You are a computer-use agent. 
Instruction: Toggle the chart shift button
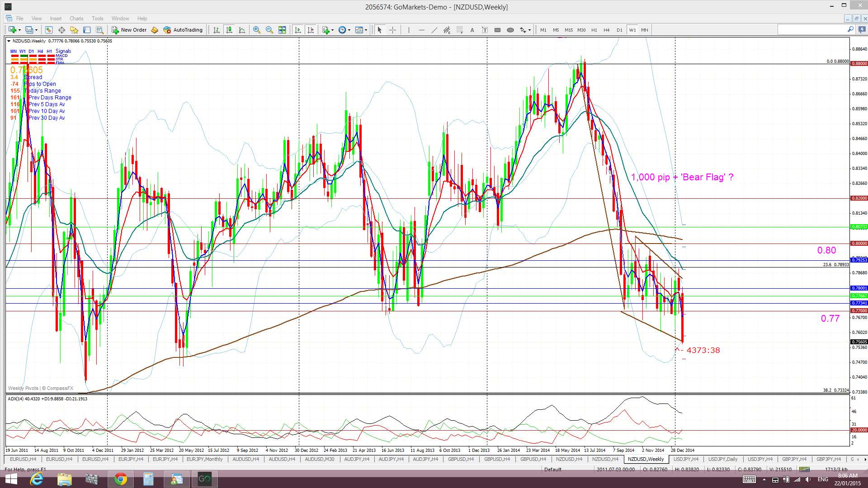coord(311,30)
